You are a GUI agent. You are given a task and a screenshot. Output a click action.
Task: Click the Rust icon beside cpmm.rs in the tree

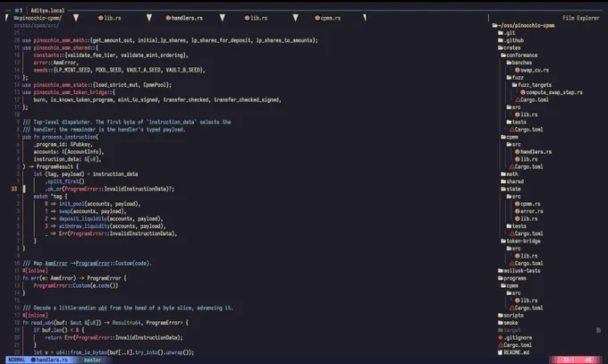click(x=518, y=204)
